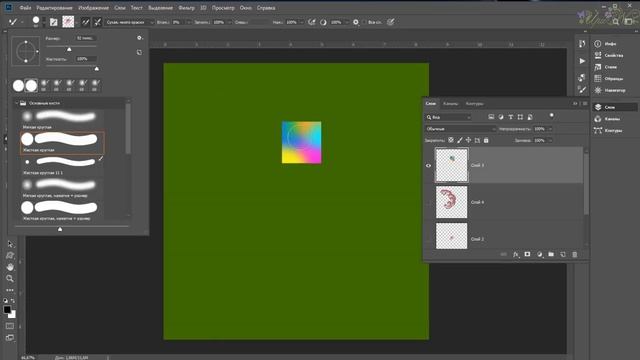
Task: Select the Слой 4 layer thumbnail
Action: [x=451, y=202]
